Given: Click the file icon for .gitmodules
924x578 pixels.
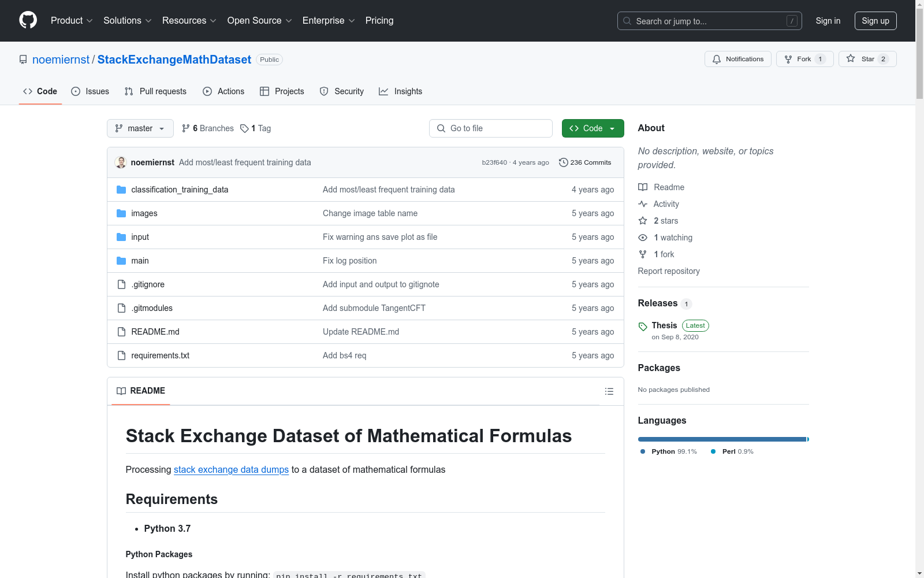Looking at the screenshot, I should coord(121,308).
